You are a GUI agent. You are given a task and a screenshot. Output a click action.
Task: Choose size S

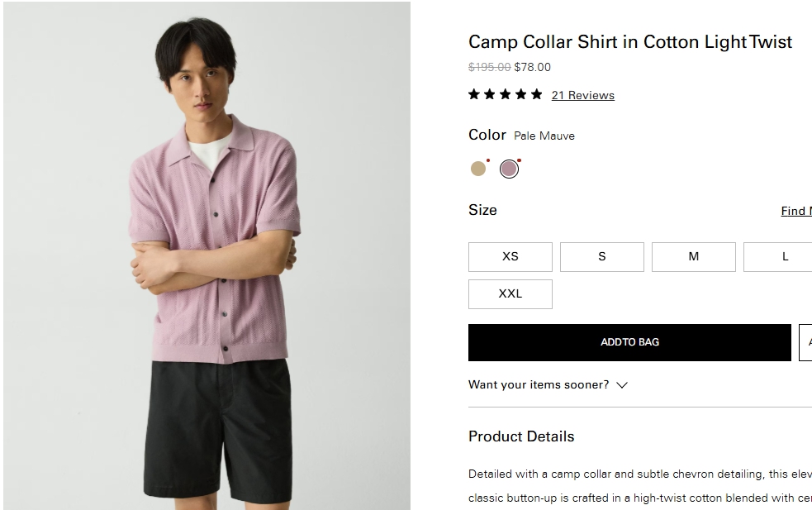click(601, 257)
